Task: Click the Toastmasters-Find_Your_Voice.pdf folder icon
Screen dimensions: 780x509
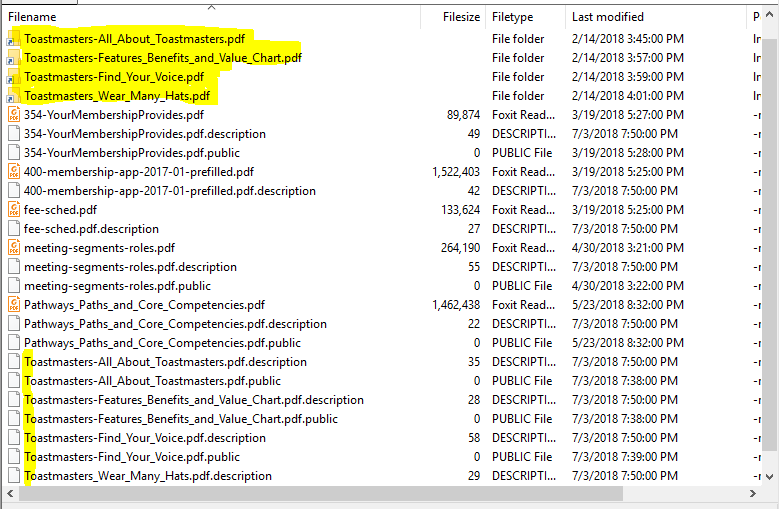Action: 13,77
